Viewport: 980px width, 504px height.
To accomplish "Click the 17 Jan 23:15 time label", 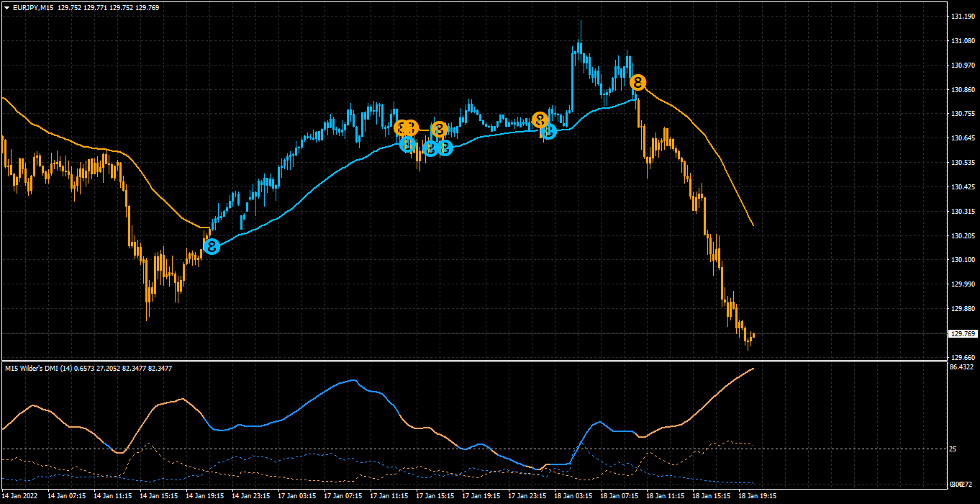I will pos(527,496).
